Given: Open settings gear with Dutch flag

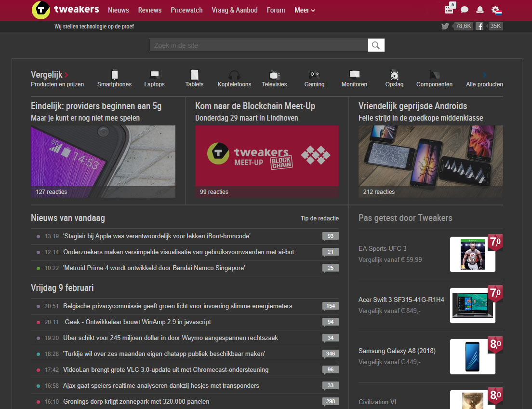Looking at the screenshot, I should [x=496, y=10].
